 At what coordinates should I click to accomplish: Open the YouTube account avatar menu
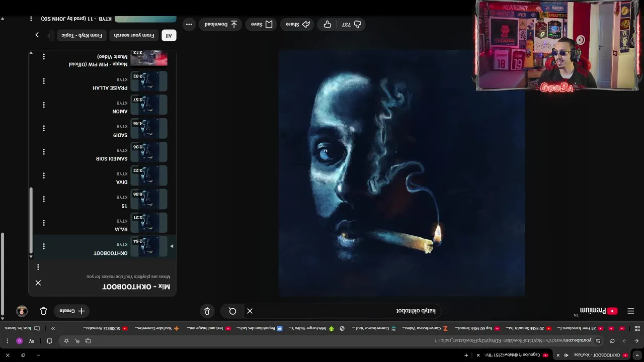(22, 311)
